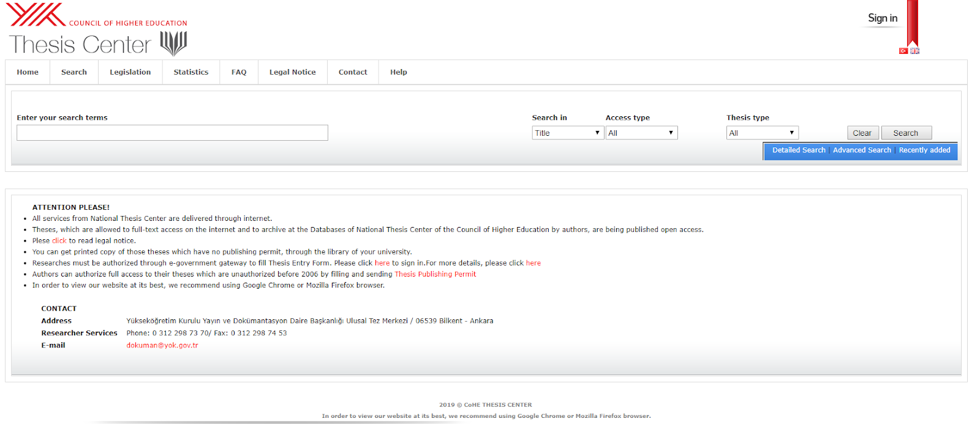Viewport: 980px width, 424px height.
Task: Open the FAQ menu item
Action: (x=239, y=72)
